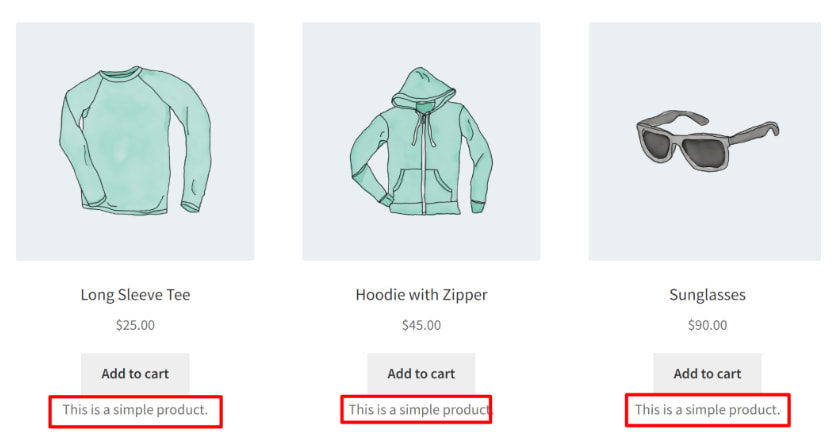Click the Sunglasses title link
835x445 pixels.
[707, 294]
